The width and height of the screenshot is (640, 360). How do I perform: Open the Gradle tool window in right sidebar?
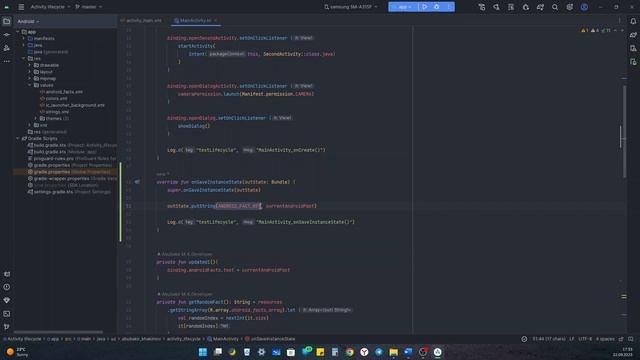[633, 35]
